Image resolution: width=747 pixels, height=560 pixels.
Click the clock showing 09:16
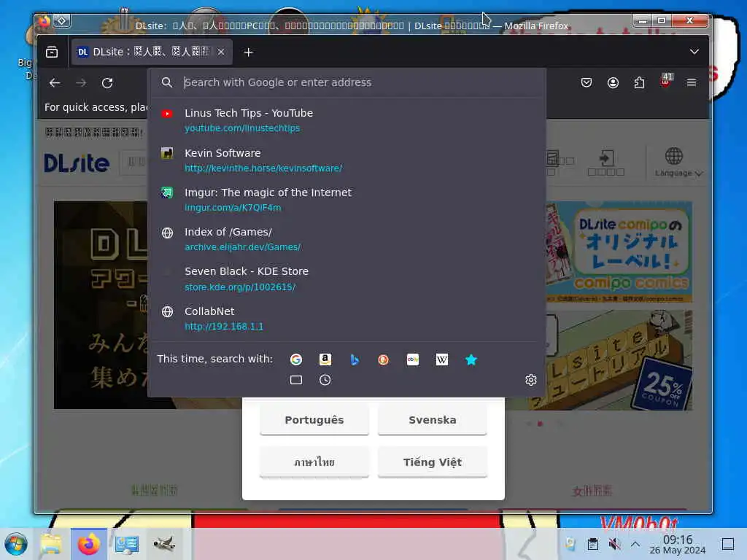678,544
